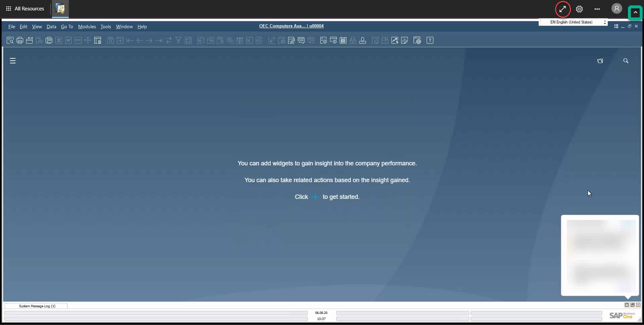
Task: Open the calculator grid toolbar icon
Action: pos(343,41)
